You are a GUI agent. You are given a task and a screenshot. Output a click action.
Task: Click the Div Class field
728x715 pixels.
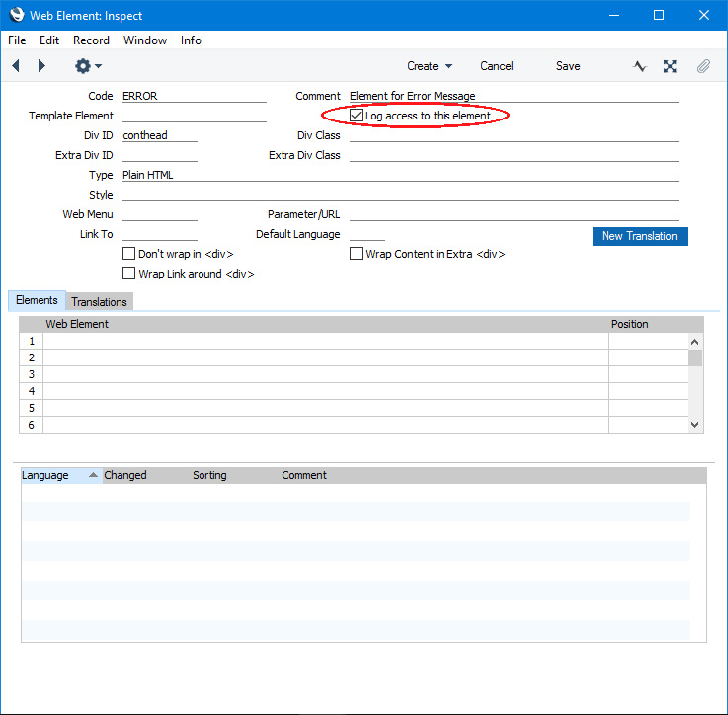click(x=514, y=135)
